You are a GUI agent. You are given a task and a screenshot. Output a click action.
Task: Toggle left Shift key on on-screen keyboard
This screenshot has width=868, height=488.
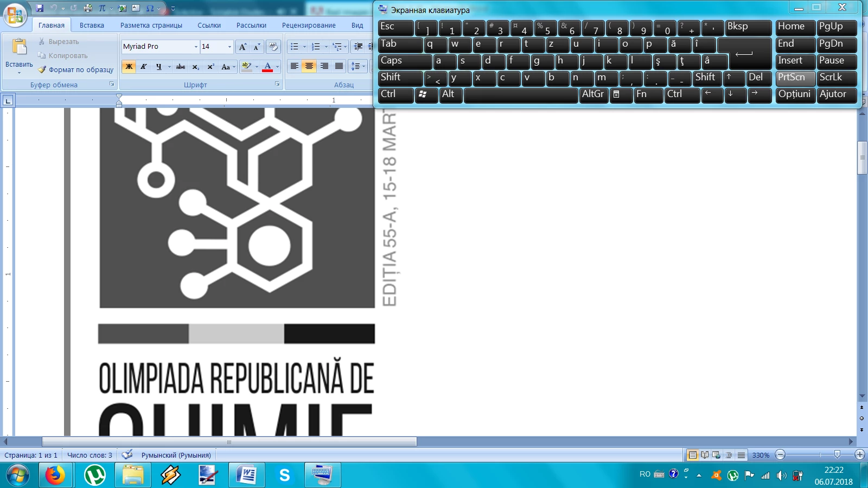point(400,78)
